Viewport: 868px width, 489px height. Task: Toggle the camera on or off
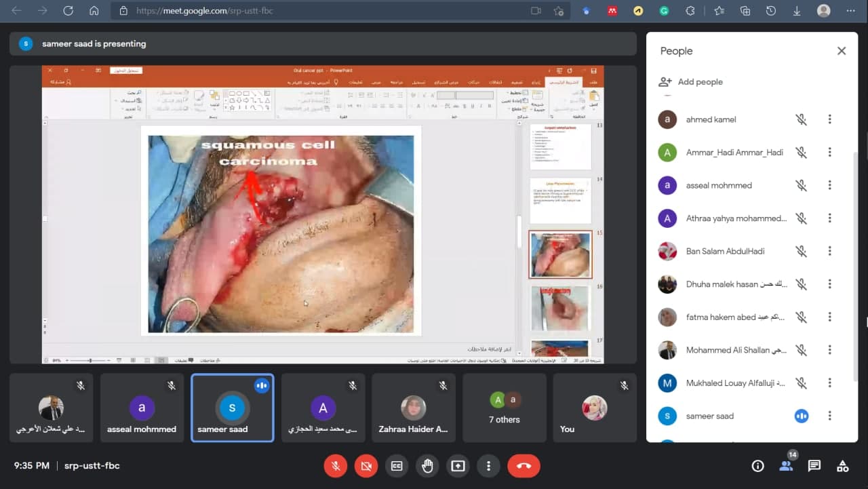click(366, 466)
